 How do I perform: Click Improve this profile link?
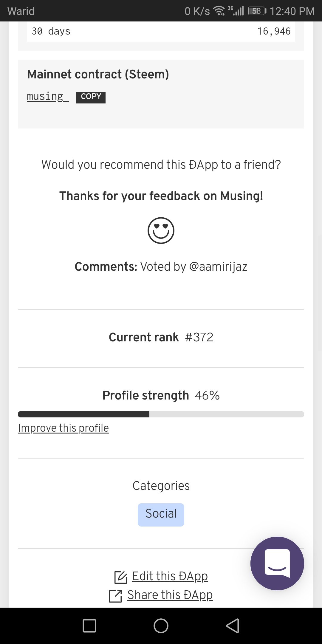pos(63,428)
